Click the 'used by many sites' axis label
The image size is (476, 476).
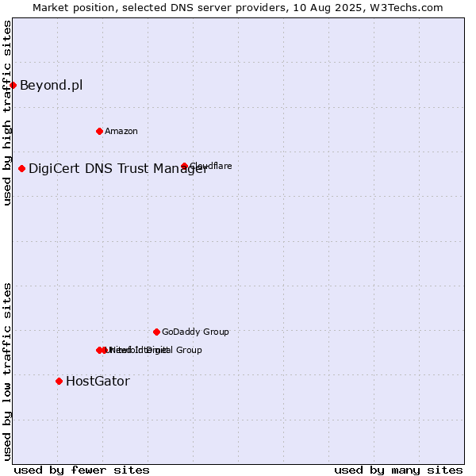[398, 470]
